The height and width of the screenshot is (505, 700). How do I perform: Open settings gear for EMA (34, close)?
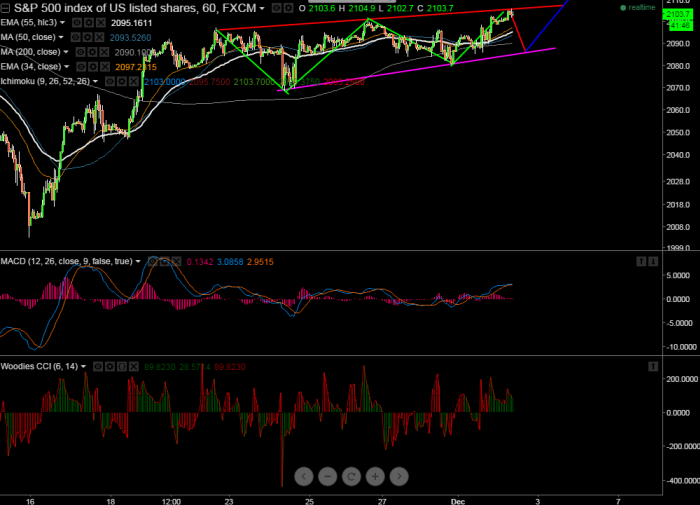coord(93,67)
